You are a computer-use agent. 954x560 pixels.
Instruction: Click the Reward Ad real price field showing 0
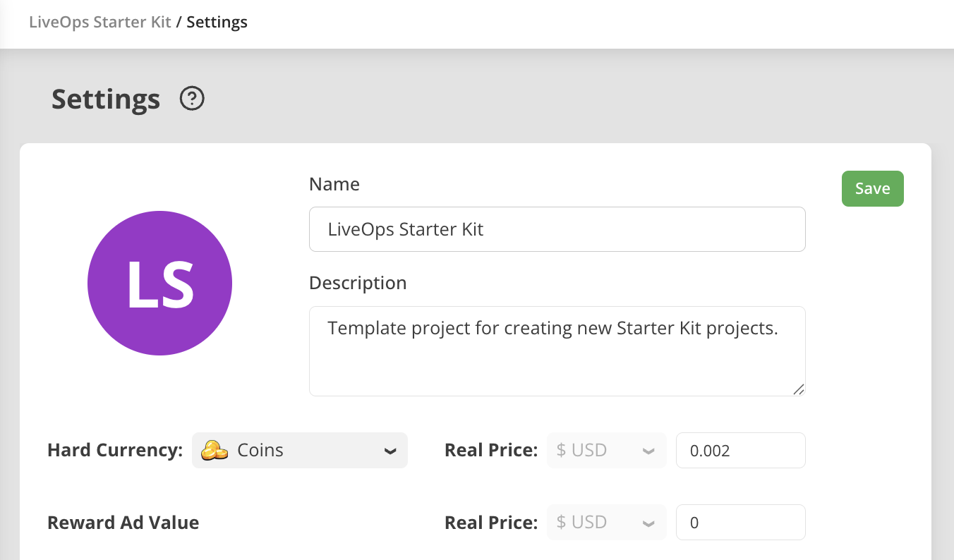pyautogui.click(x=740, y=523)
